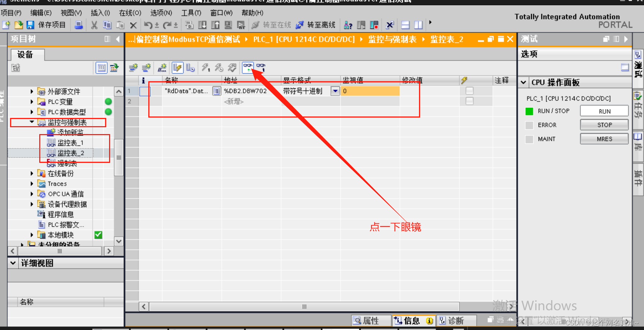Expand the 外部源文件 tree node
The height and width of the screenshot is (330, 644).
pos(32,91)
